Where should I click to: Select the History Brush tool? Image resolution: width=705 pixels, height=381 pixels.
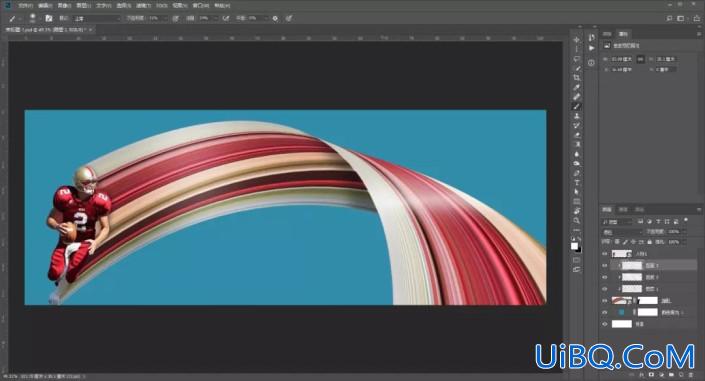(576, 126)
